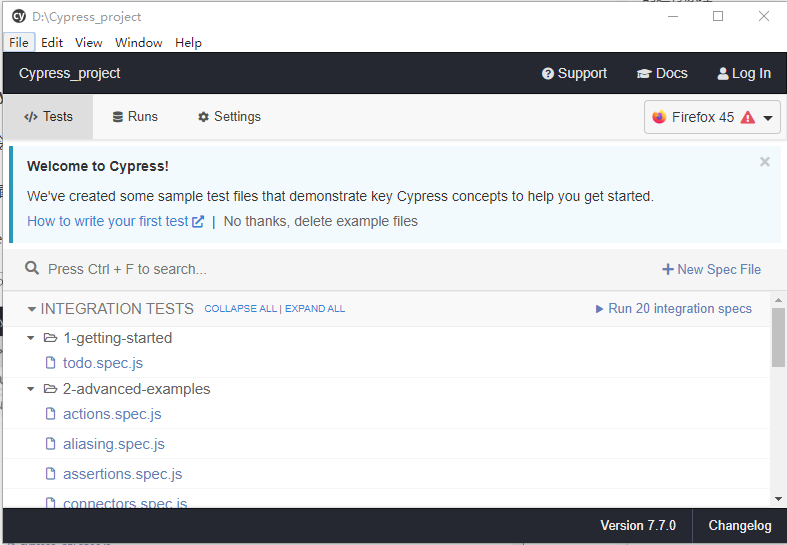Collapse the INTEGRATION TESTS section

point(32,310)
